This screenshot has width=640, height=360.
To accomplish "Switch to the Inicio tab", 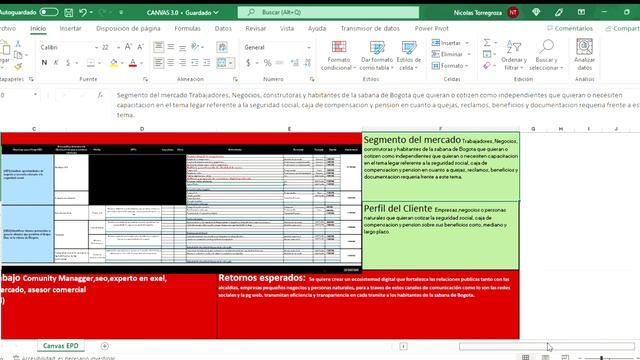I will (38, 29).
